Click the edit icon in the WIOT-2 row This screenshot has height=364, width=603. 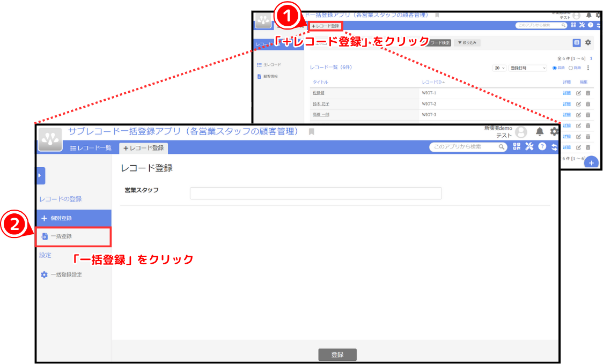(x=578, y=104)
